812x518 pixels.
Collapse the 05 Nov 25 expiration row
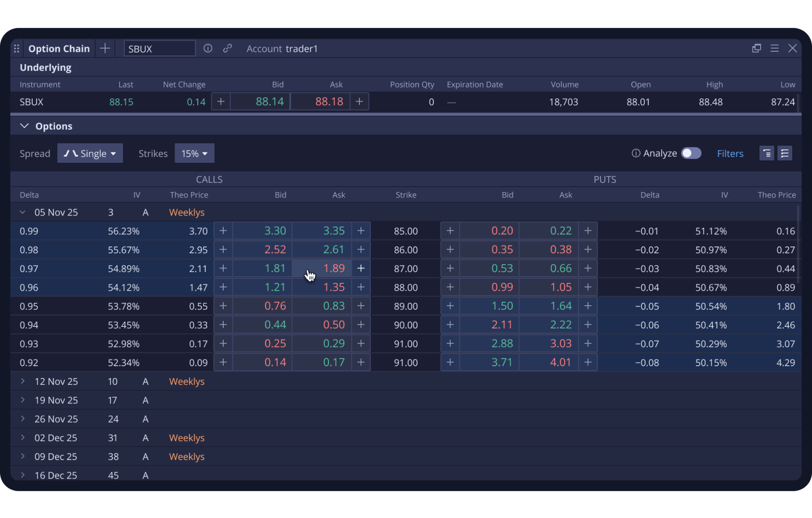click(23, 212)
